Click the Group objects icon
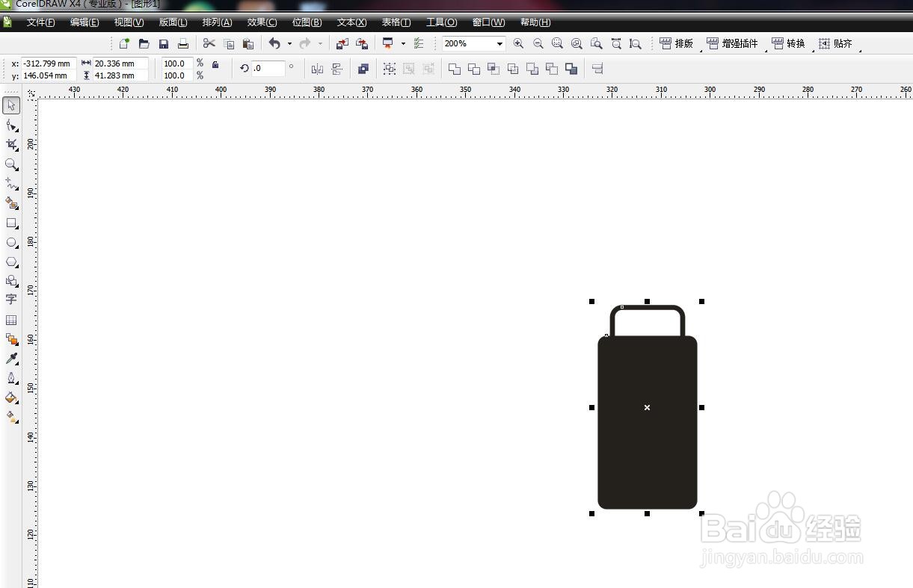Viewport: 913px width, 588px height. click(390, 69)
